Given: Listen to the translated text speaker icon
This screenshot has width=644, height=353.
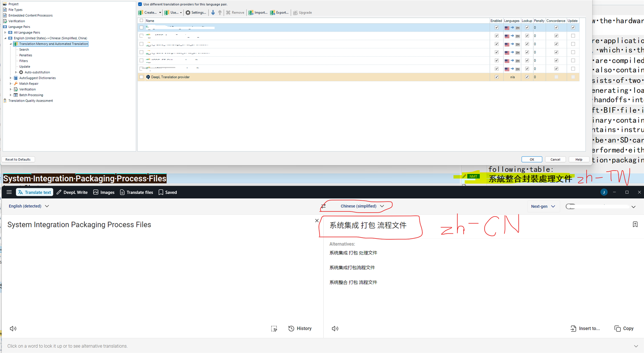Looking at the screenshot, I should (335, 329).
